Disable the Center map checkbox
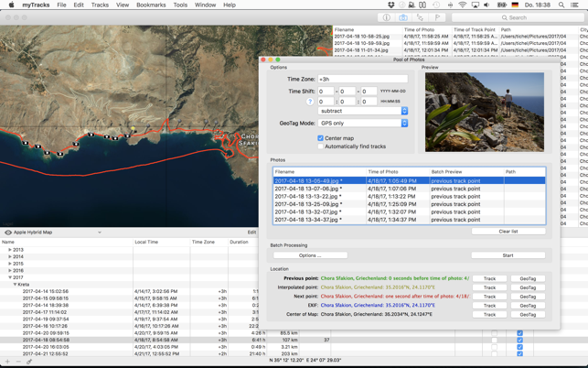588x368 pixels. click(320, 138)
